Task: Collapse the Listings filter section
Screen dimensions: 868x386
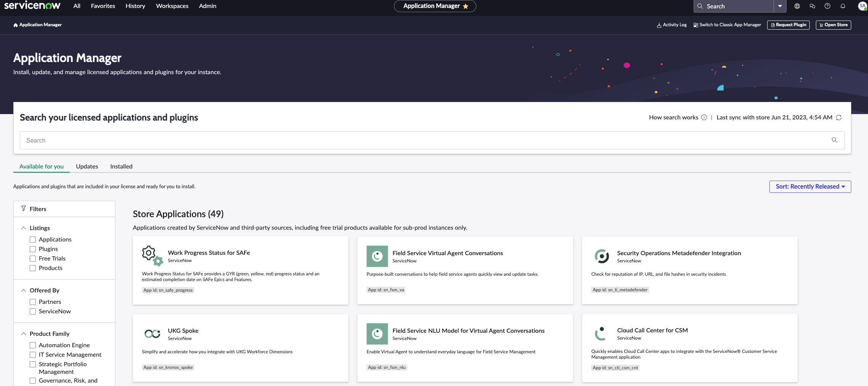Action: (24, 228)
